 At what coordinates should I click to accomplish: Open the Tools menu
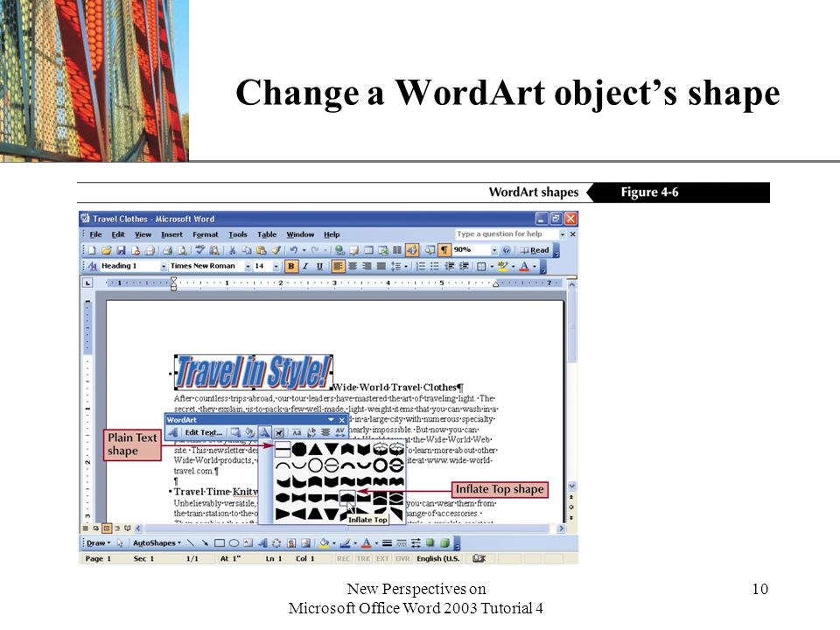point(238,234)
